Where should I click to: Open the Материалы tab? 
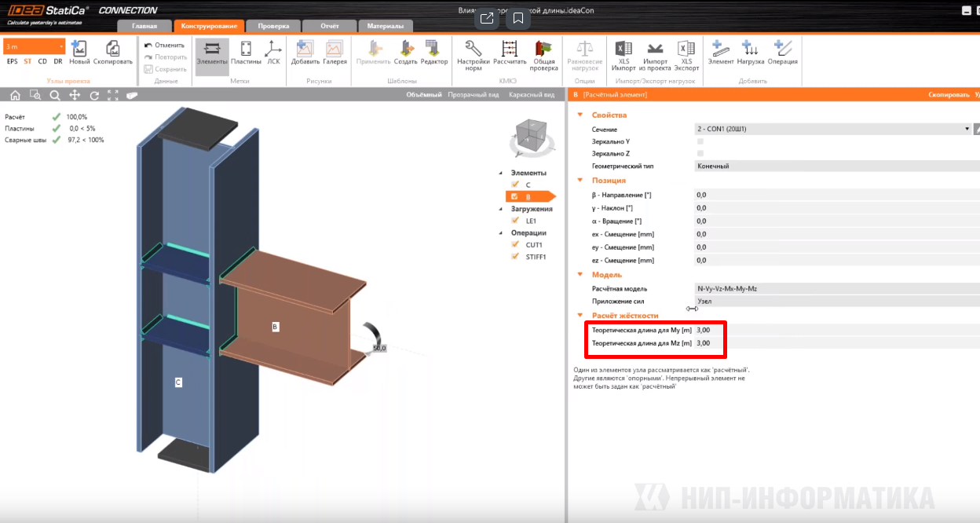pyautogui.click(x=386, y=26)
